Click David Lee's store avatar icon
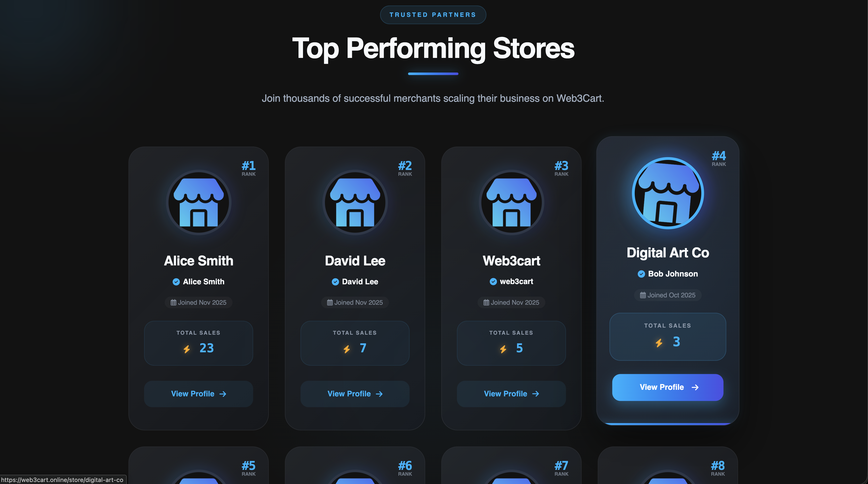 click(355, 202)
